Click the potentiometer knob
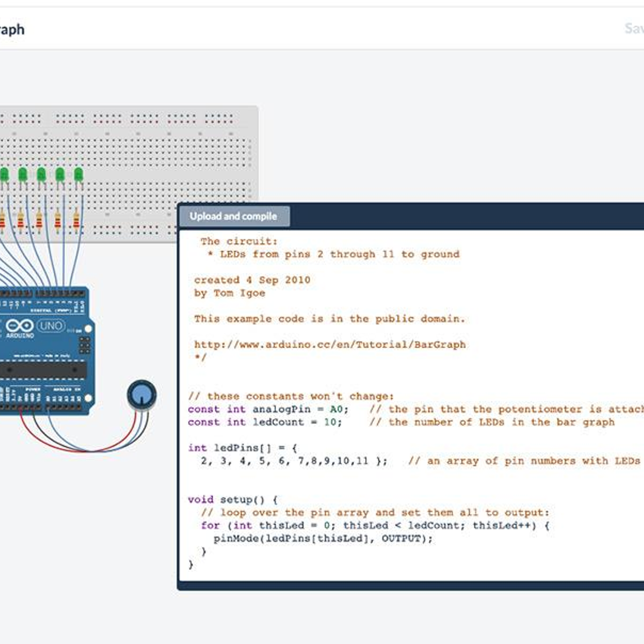644x644 pixels. click(142, 394)
